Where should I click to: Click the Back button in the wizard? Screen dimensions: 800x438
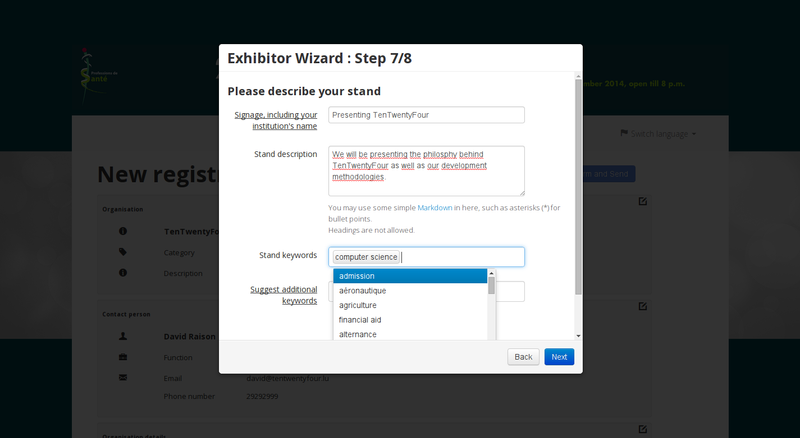(x=523, y=357)
